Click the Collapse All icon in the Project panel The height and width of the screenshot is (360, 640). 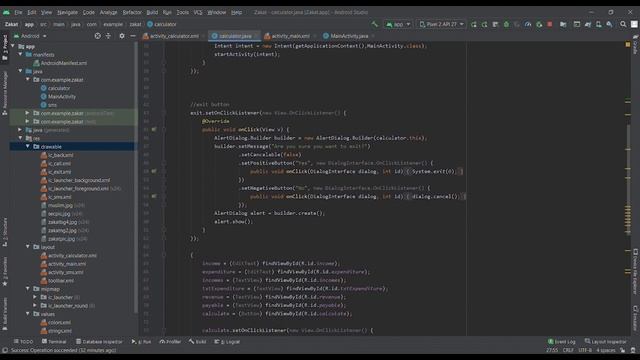(108, 36)
